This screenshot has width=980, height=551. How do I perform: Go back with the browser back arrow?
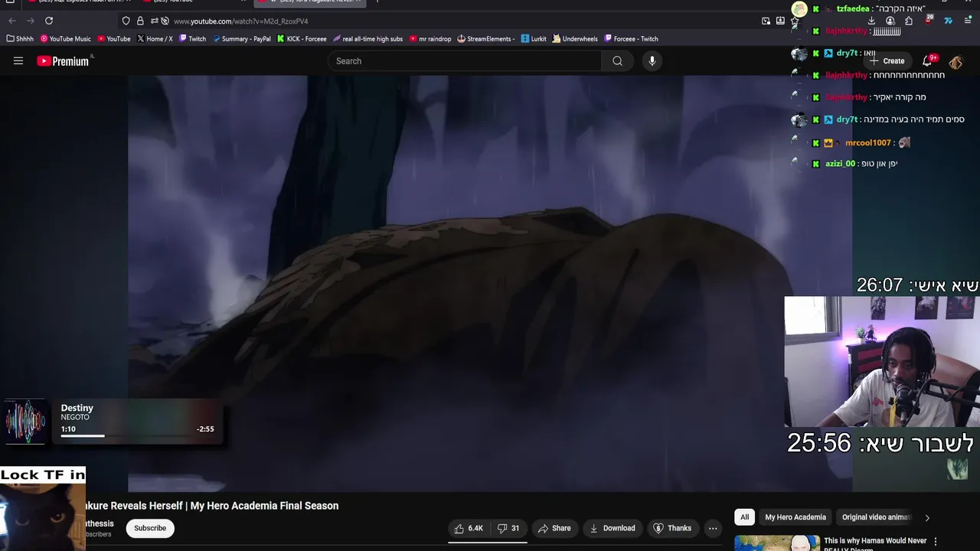[11, 21]
